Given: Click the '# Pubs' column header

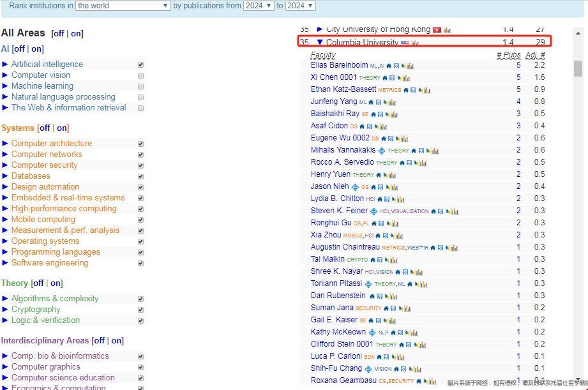Looking at the screenshot, I should tap(508, 55).
